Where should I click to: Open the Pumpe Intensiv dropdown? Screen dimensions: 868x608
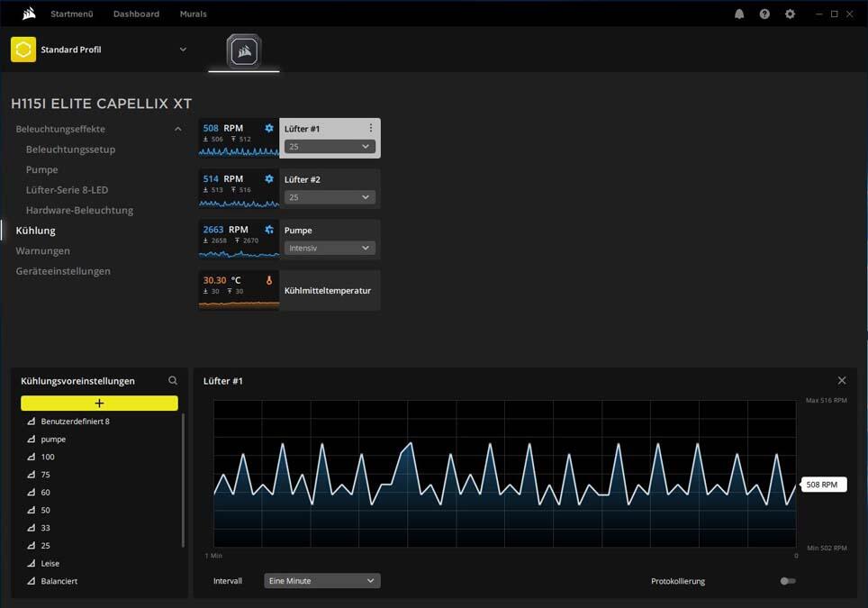(x=330, y=248)
